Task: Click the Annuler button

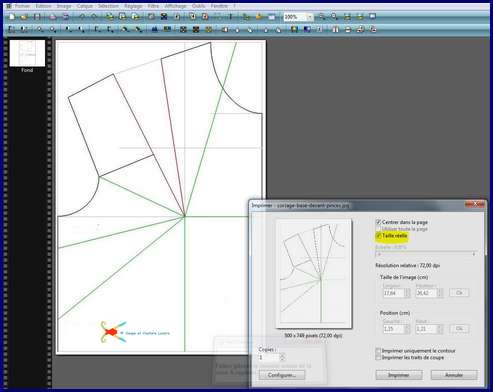Action: (454, 375)
